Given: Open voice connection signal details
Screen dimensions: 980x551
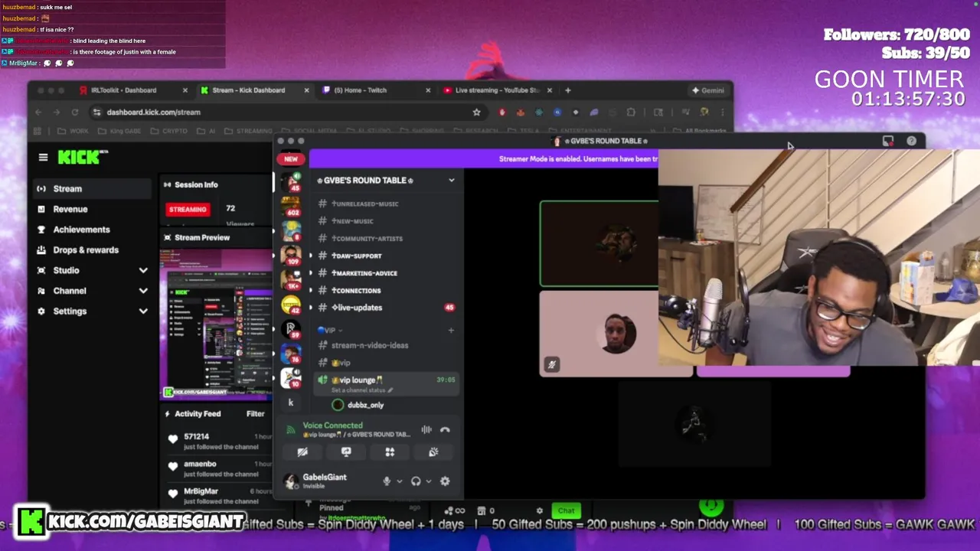Looking at the screenshot, I should click(290, 429).
